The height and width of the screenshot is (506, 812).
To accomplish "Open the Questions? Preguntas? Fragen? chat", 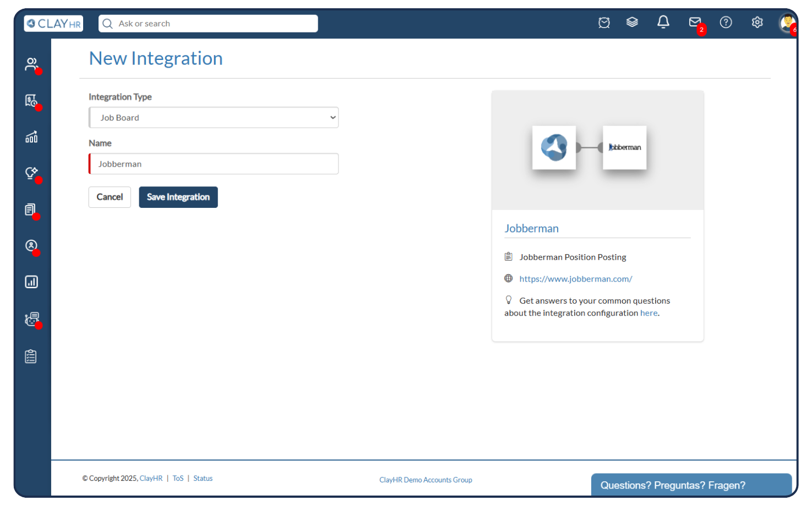I will [x=691, y=485].
